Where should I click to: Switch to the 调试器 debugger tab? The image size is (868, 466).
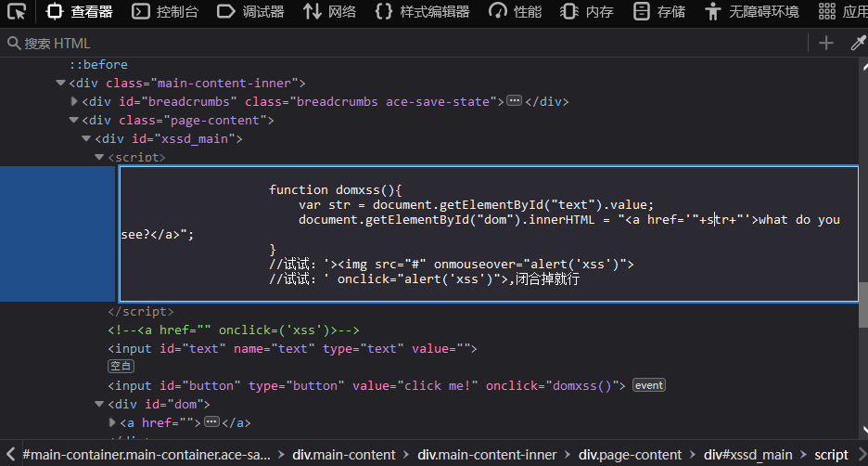(x=250, y=12)
